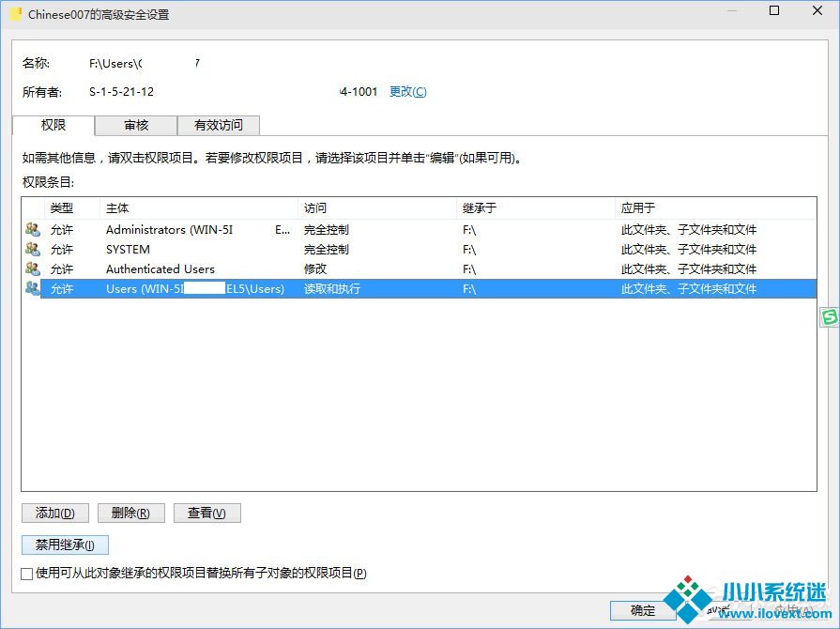Switch to the 权限 tab

53,126
